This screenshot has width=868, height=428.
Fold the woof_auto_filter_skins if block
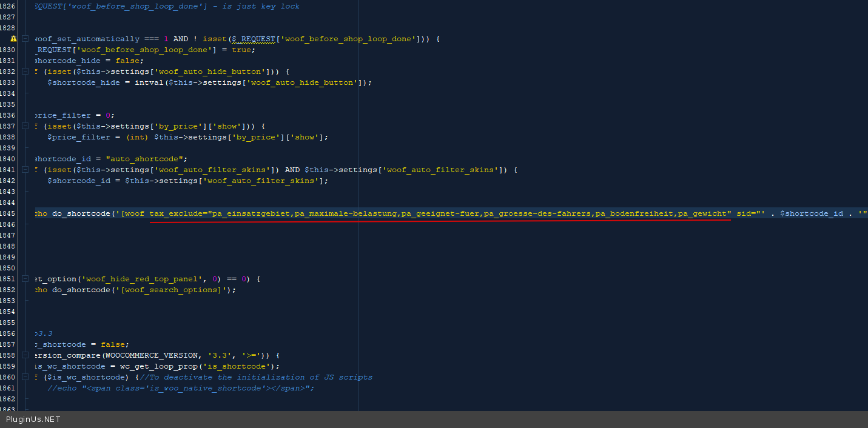pyautogui.click(x=25, y=170)
